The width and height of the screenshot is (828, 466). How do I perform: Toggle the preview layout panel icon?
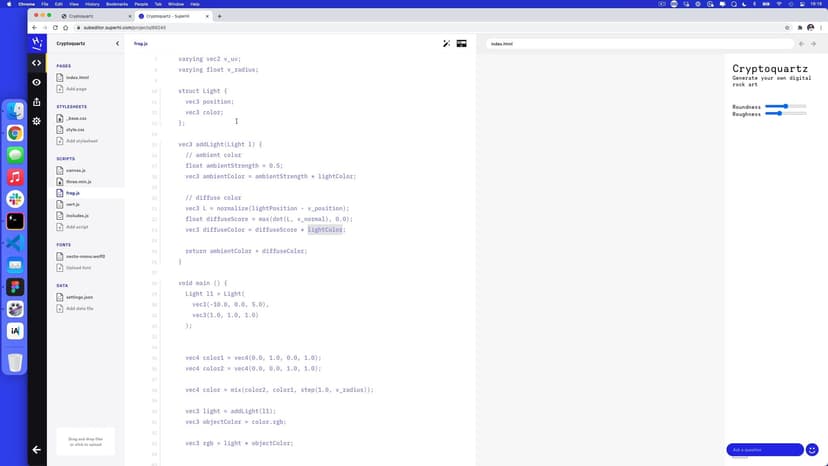coord(462,44)
